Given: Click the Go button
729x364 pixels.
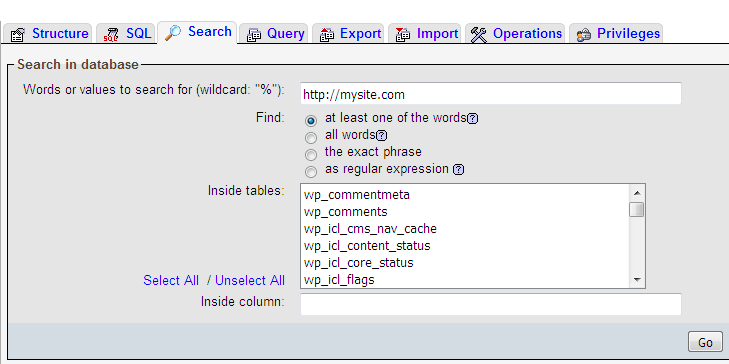Looking at the screenshot, I should coord(705,342).
